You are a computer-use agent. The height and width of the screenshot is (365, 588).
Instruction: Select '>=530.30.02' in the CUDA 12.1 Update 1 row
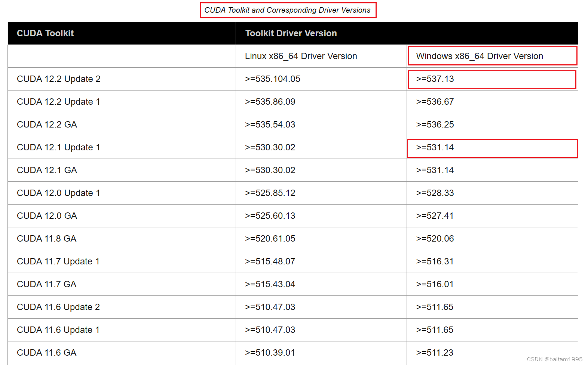tap(270, 147)
